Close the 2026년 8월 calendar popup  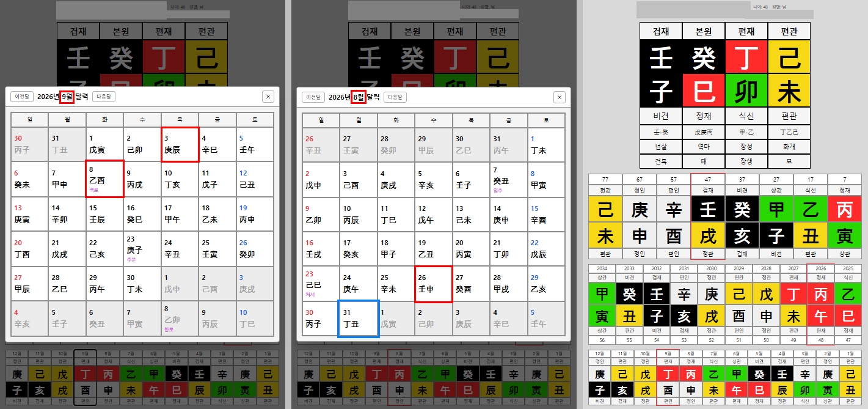tap(560, 97)
